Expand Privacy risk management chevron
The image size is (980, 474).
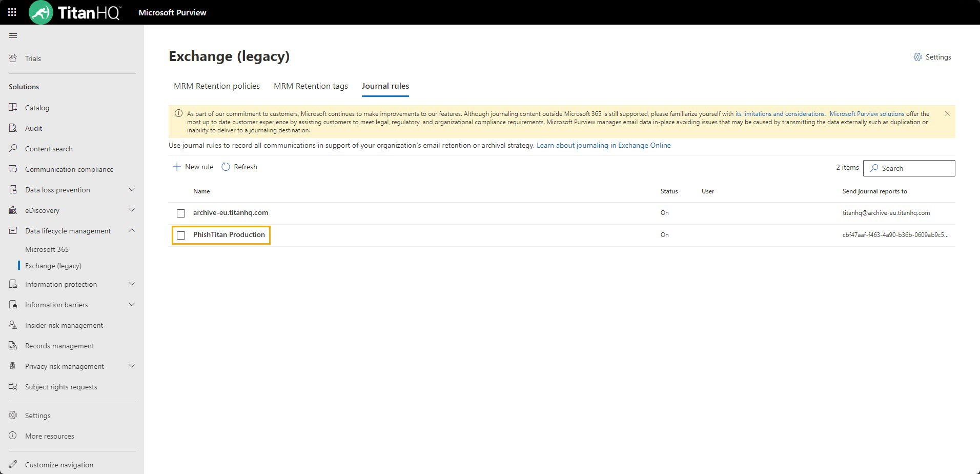[x=132, y=366]
